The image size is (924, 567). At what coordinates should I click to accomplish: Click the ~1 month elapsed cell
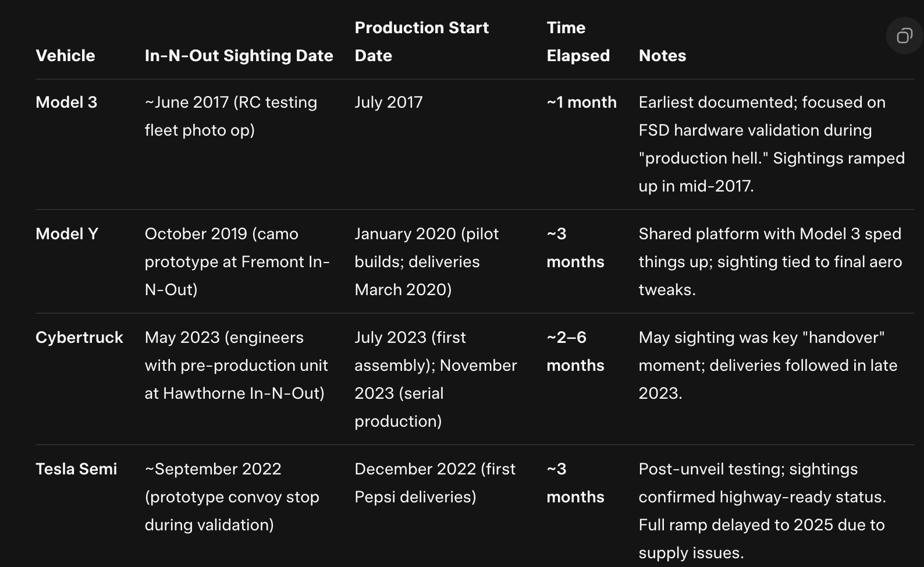coord(581,102)
